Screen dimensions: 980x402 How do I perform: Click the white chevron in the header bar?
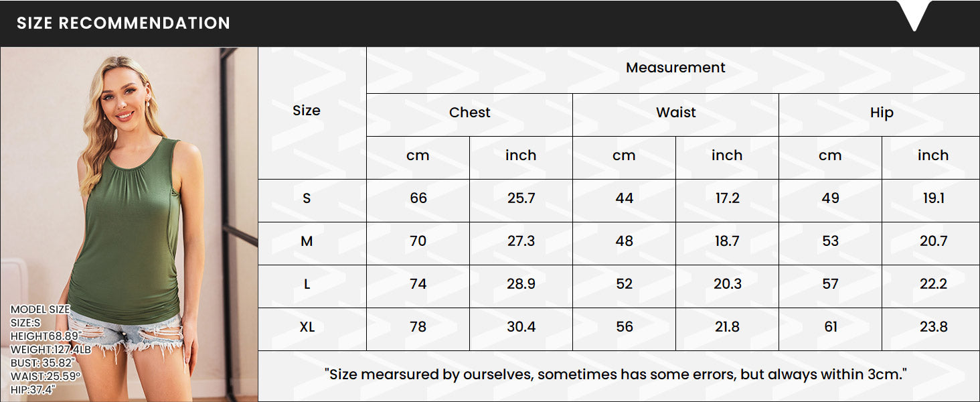(x=914, y=16)
